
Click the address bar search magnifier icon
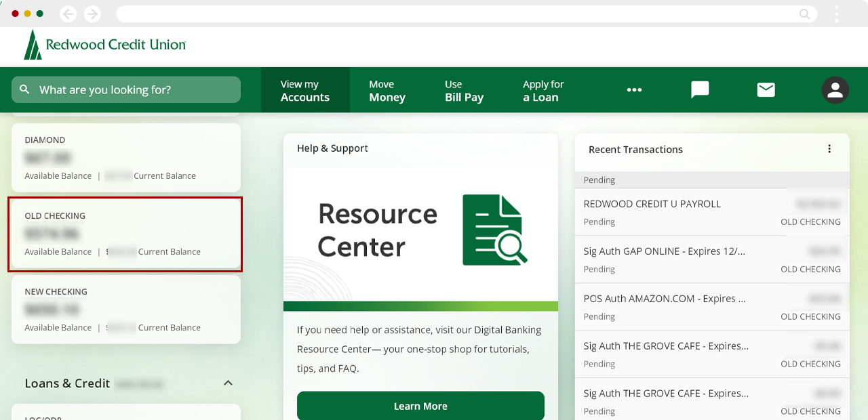(x=805, y=14)
